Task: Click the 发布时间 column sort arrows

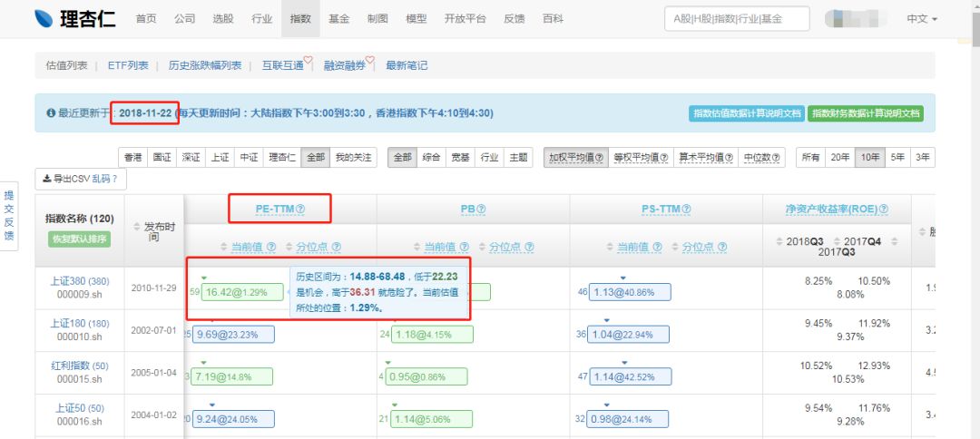Action: 138,227
